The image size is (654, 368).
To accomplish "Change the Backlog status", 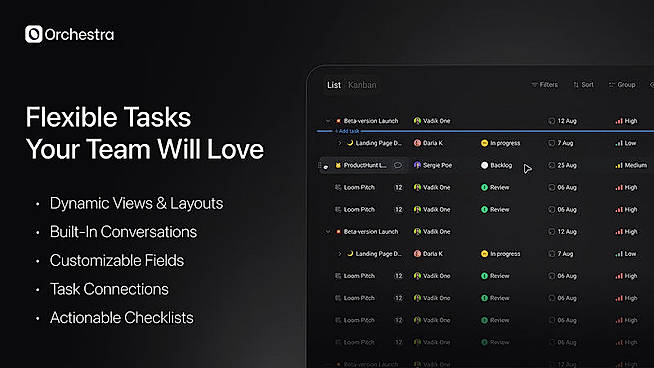I will (496, 165).
